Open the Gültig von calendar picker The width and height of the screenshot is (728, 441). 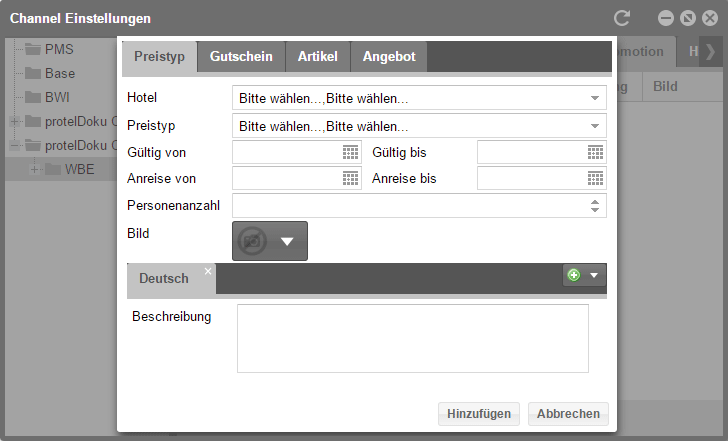(350, 152)
